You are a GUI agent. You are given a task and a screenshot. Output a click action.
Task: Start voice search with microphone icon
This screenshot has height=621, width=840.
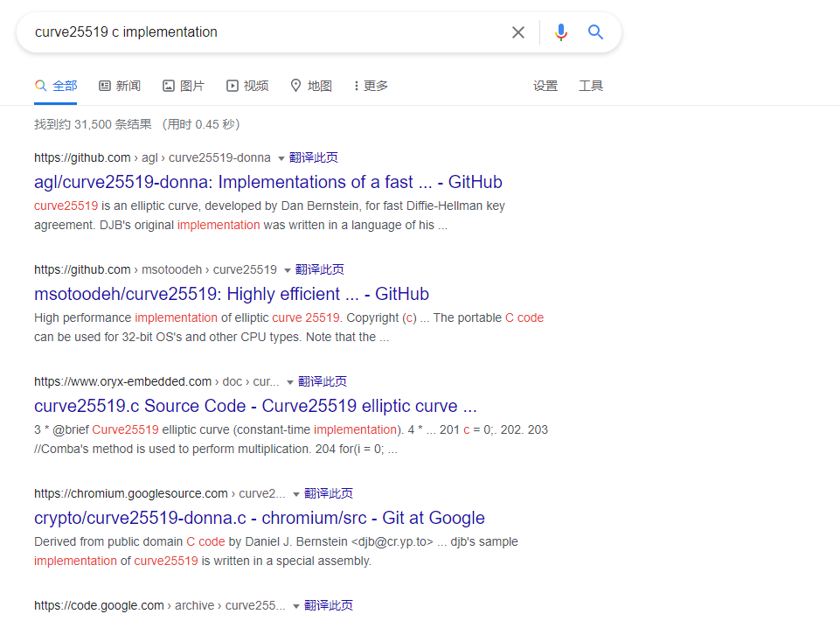click(x=561, y=32)
